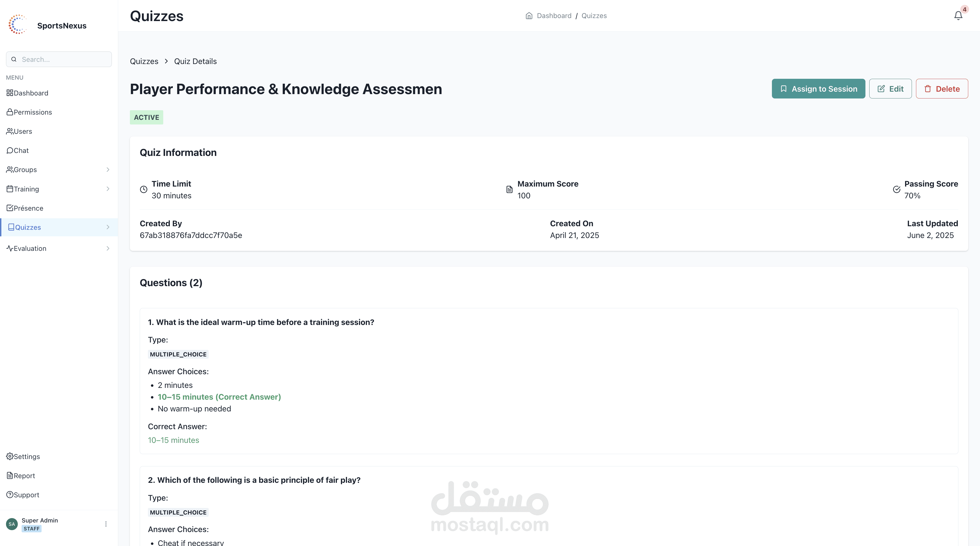Expand the Groups submenu chevron
The image size is (980, 546).
[x=108, y=170]
